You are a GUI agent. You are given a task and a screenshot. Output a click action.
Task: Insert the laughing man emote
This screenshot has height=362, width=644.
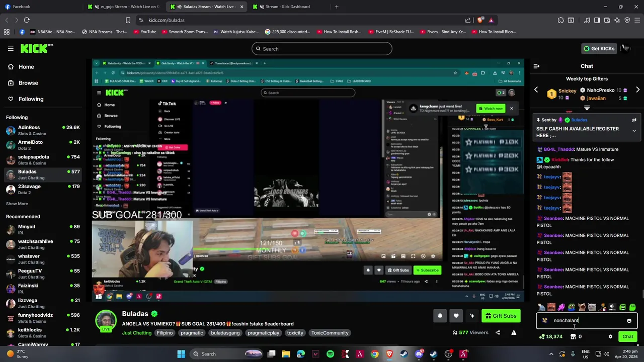point(551,307)
